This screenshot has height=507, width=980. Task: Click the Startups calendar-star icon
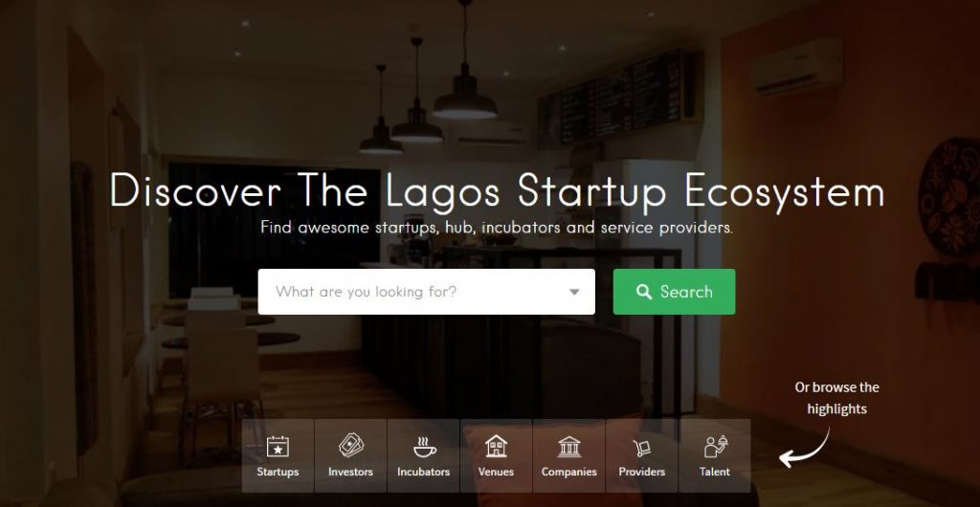tap(278, 447)
